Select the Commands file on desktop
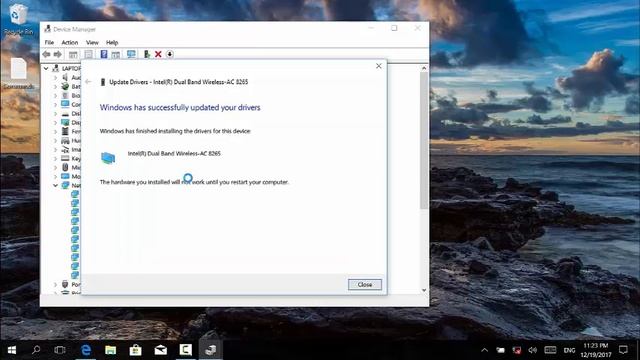640x360 pixels. point(18,73)
